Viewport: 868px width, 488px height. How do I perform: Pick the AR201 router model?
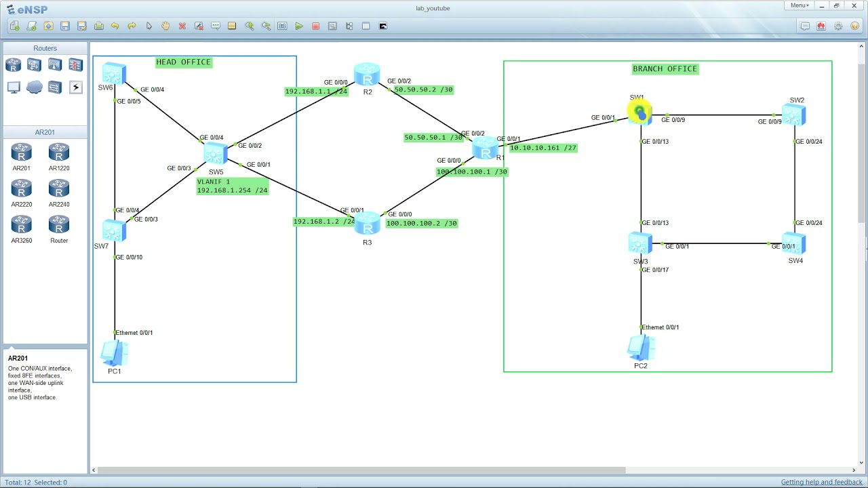(x=21, y=157)
